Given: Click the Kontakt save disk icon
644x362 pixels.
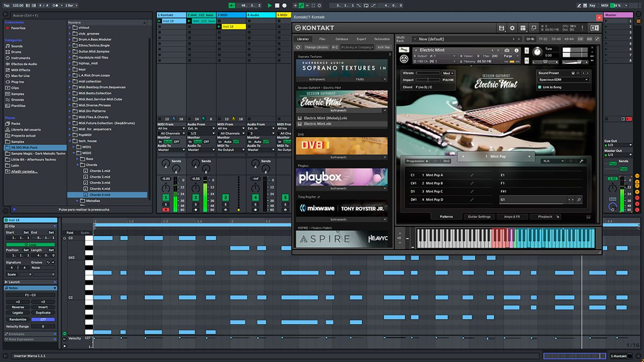Looking at the screenshot, I should point(501,28).
